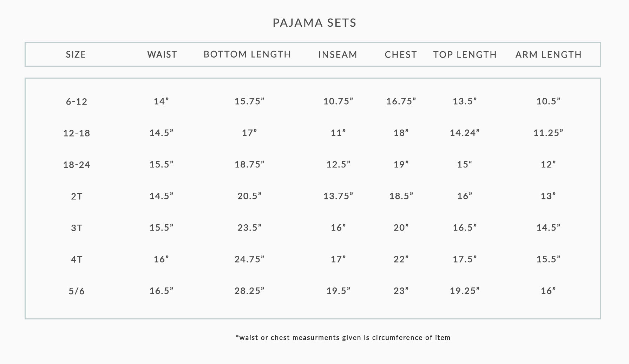Select the SIZE column header
This screenshot has width=629, height=364.
pos(76,54)
